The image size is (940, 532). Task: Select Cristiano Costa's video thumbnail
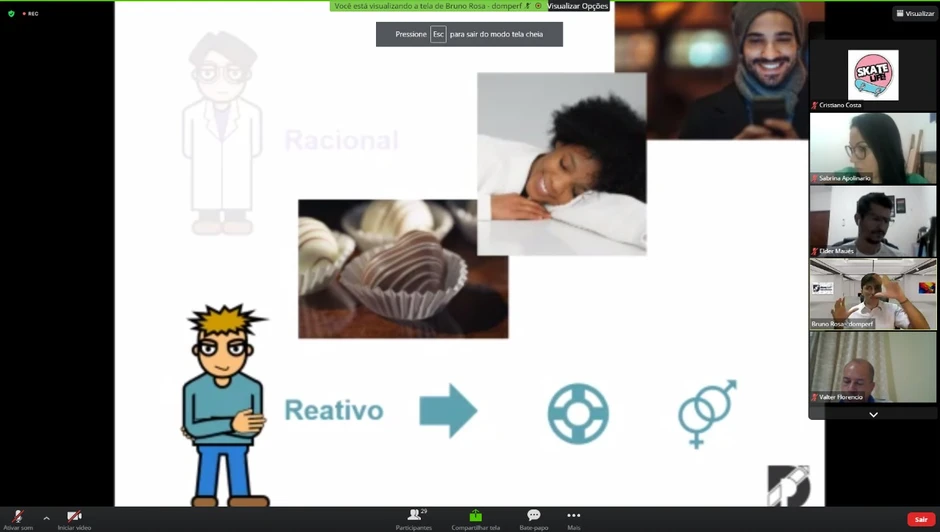click(x=872, y=75)
